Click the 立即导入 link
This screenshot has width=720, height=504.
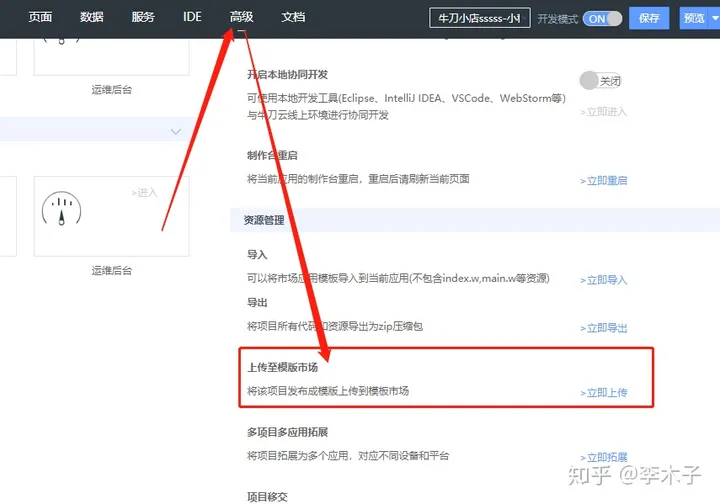pyautogui.click(x=604, y=280)
